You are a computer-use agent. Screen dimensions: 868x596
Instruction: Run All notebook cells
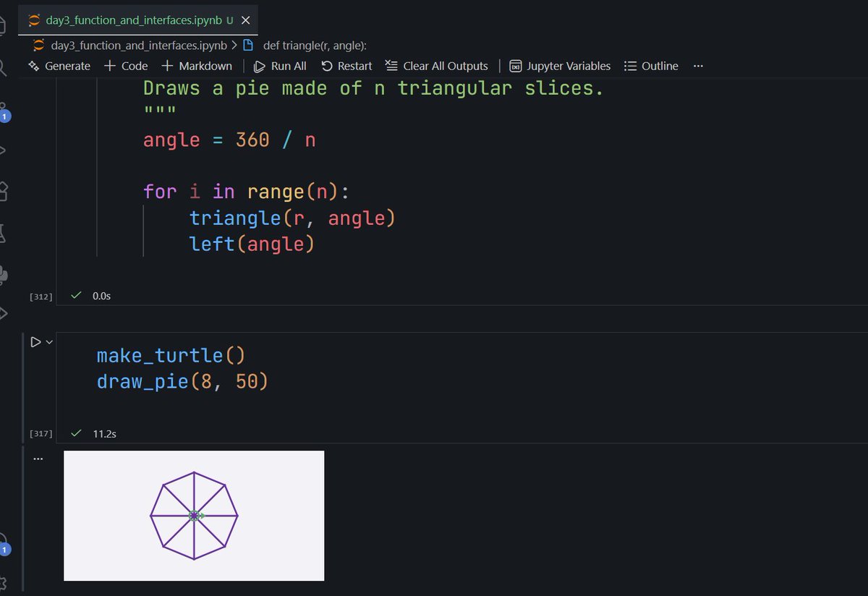pyautogui.click(x=280, y=66)
